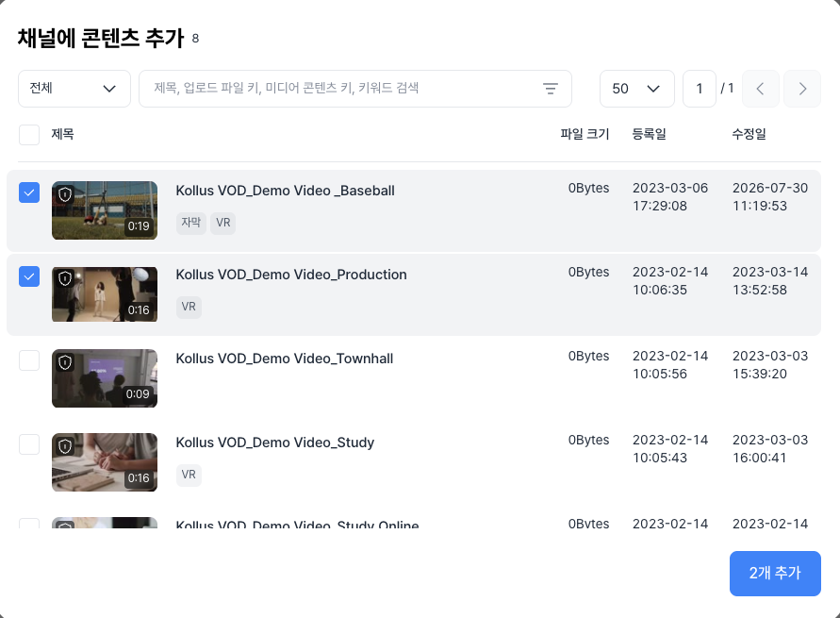The image size is (840, 618).
Task: Uncheck the Production video checkbox
Action: [x=29, y=276]
